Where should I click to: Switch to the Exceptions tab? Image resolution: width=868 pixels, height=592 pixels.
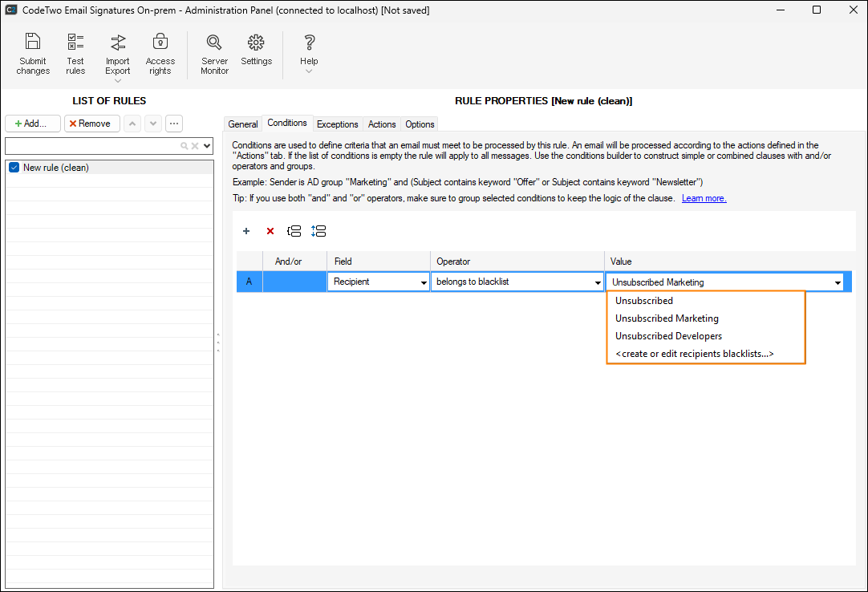tap(337, 124)
